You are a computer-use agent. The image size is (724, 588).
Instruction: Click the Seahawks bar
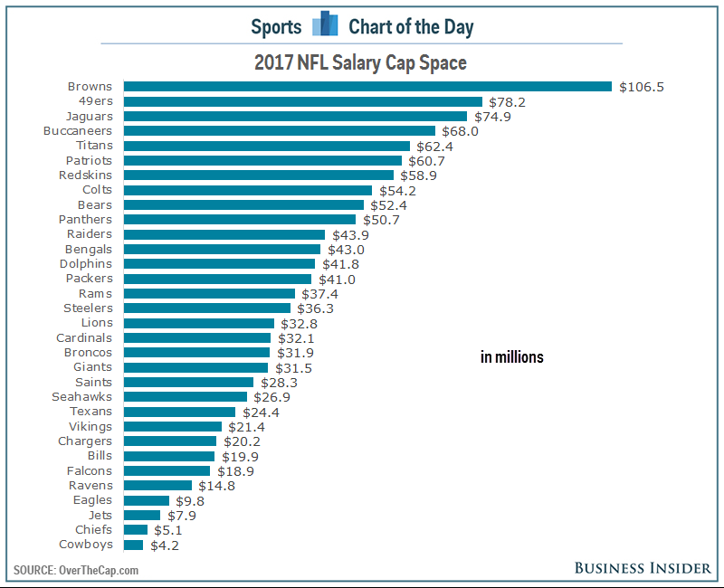(186, 396)
